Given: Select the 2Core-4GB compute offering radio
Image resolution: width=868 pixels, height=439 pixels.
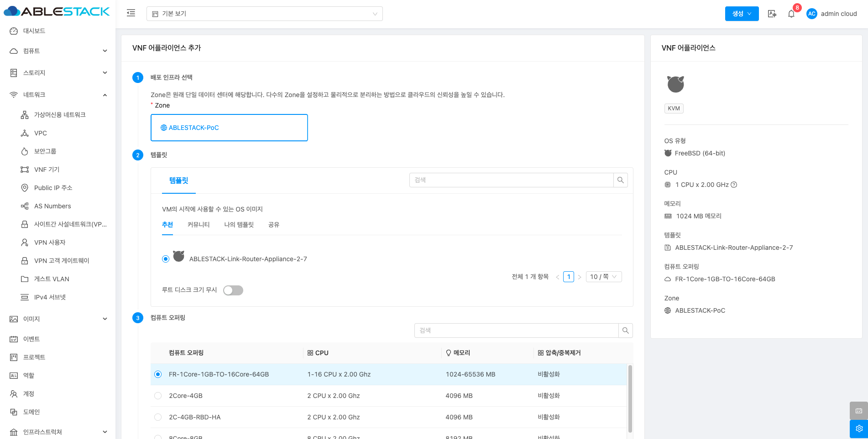Looking at the screenshot, I should [x=158, y=396].
